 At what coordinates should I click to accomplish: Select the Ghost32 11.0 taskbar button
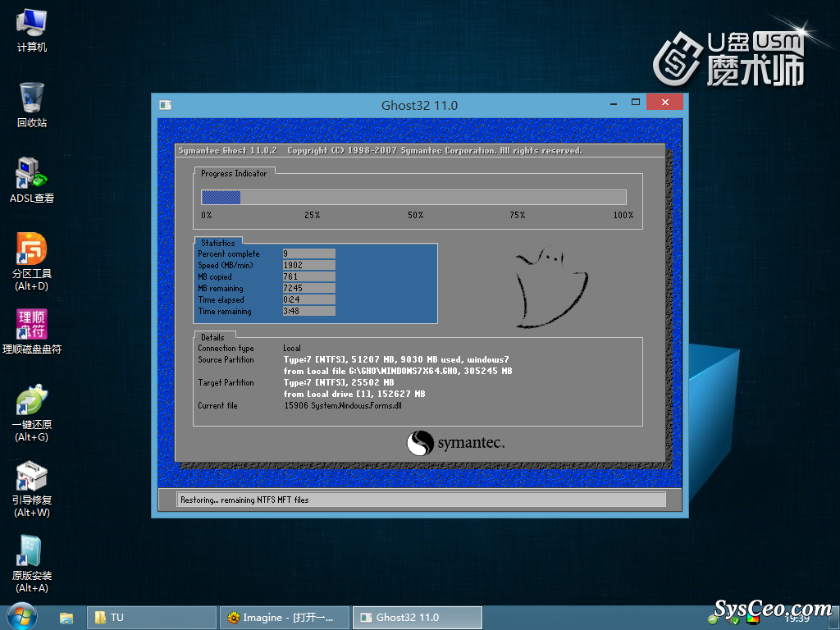click(418, 618)
